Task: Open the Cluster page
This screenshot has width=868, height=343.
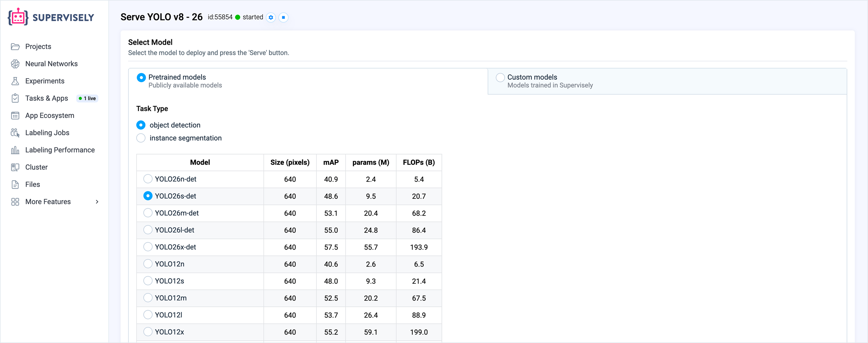Action: tap(36, 167)
